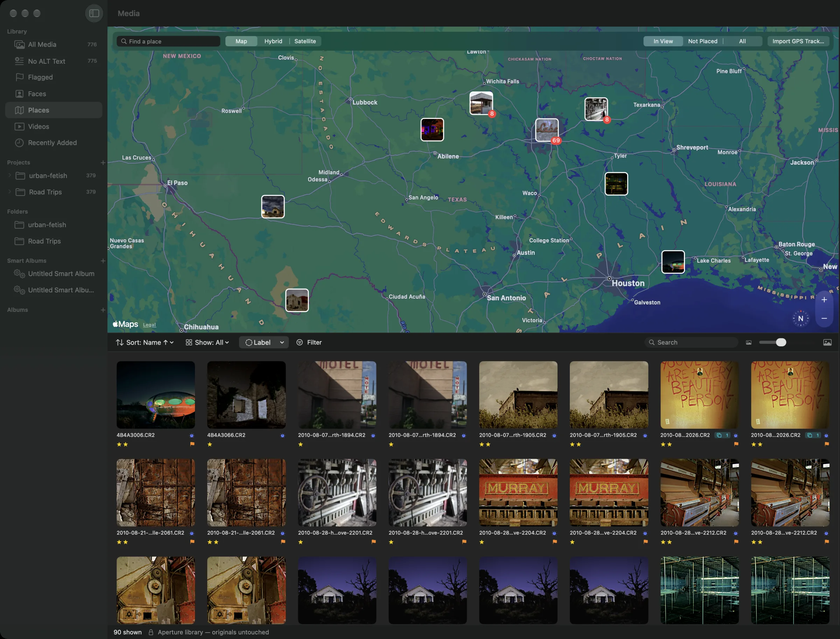840x639 pixels.
Task: Open the Filter options
Action: tap(309, 342)
